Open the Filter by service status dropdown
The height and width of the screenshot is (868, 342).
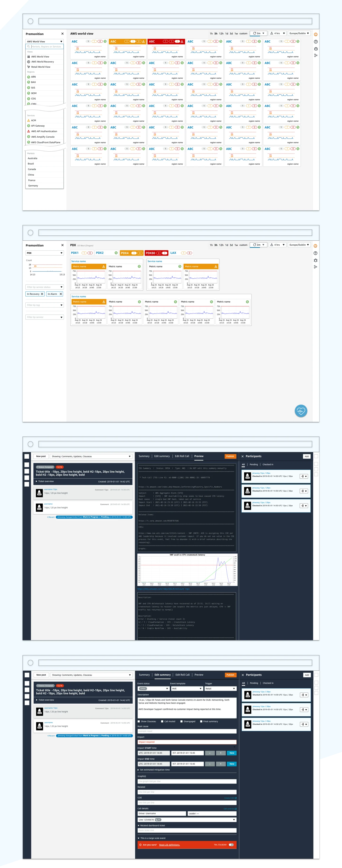tap(44, 287)
